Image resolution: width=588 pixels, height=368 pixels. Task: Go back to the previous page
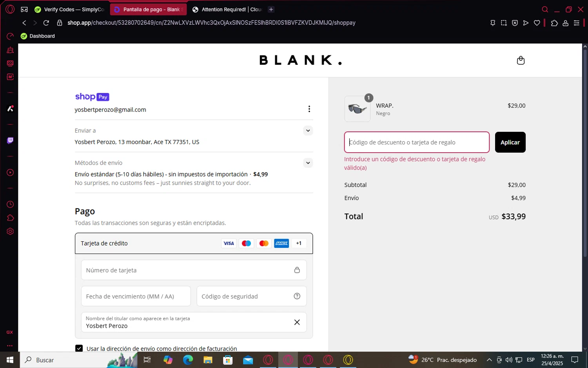tap(24, 23)
